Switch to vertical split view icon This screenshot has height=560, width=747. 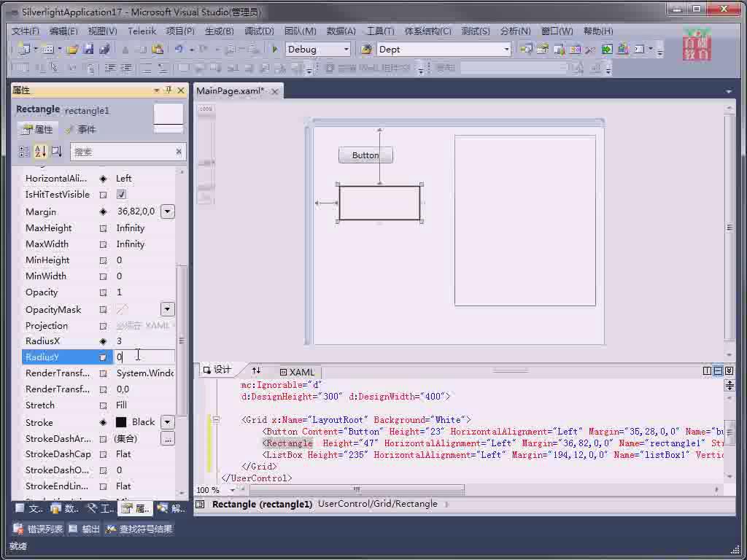(708, 370)
